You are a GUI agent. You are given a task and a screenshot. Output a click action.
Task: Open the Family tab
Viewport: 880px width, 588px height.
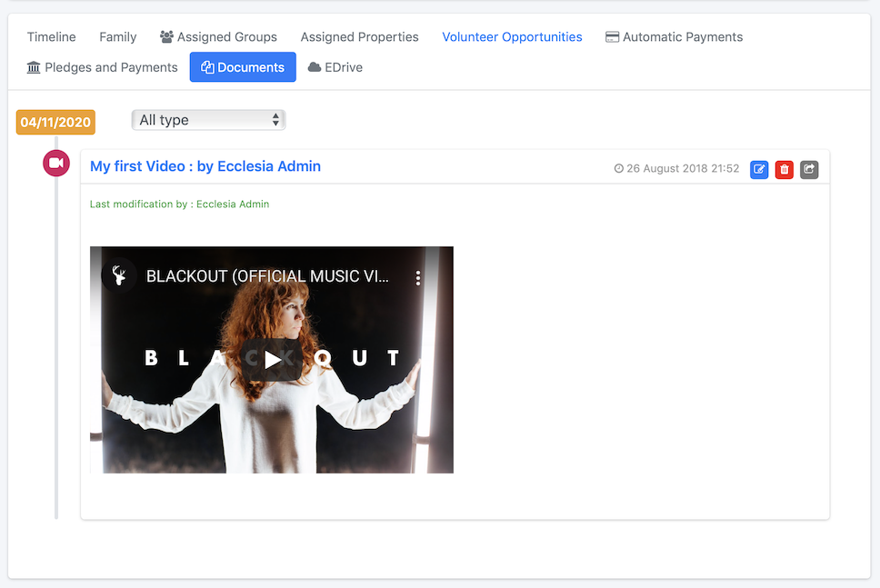click(118, 37)
